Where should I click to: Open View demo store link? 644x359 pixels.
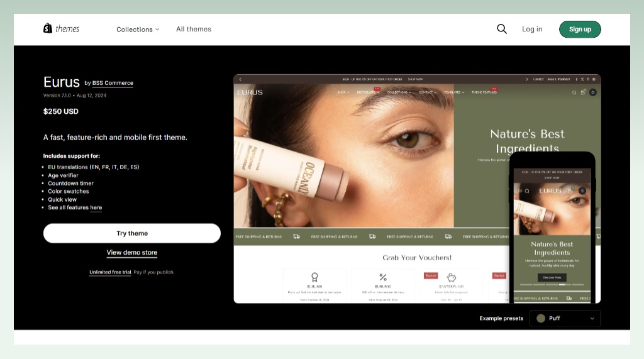[x=132, y=252]
